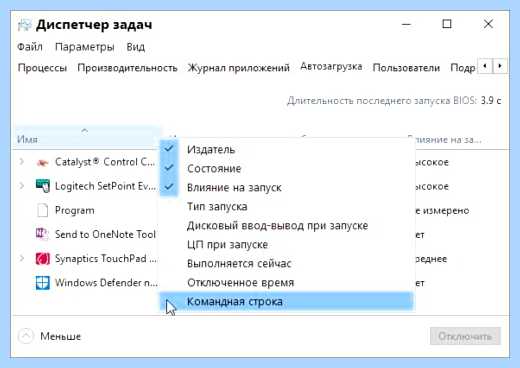
Task: Enable Дисковый ввод-вывод при запуске column
Action: pyautogui.click(x=287, y=225)
